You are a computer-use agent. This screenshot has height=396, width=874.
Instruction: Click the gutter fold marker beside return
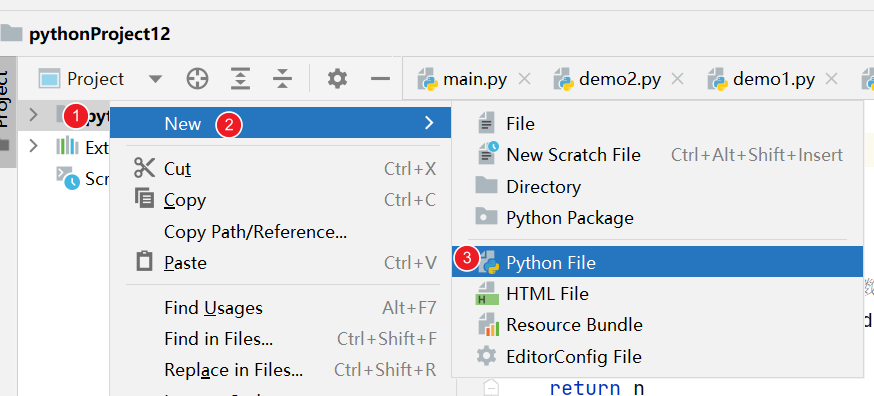491,388
